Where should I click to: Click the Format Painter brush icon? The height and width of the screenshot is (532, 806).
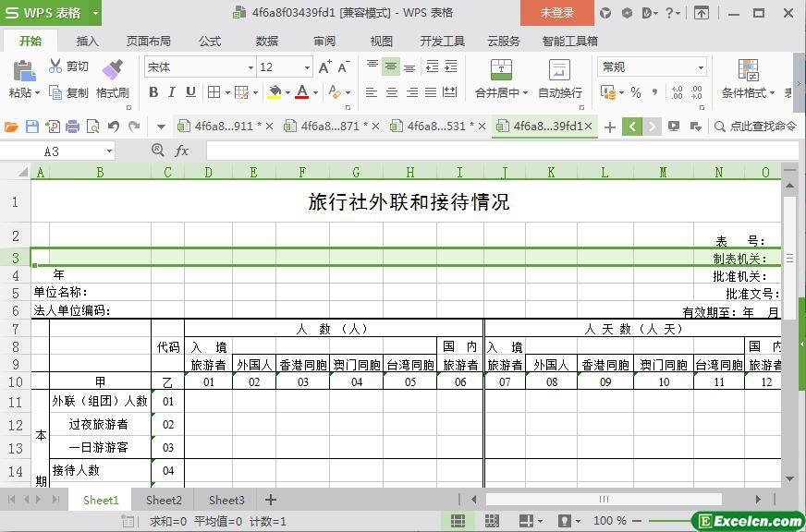click(112, 70)
